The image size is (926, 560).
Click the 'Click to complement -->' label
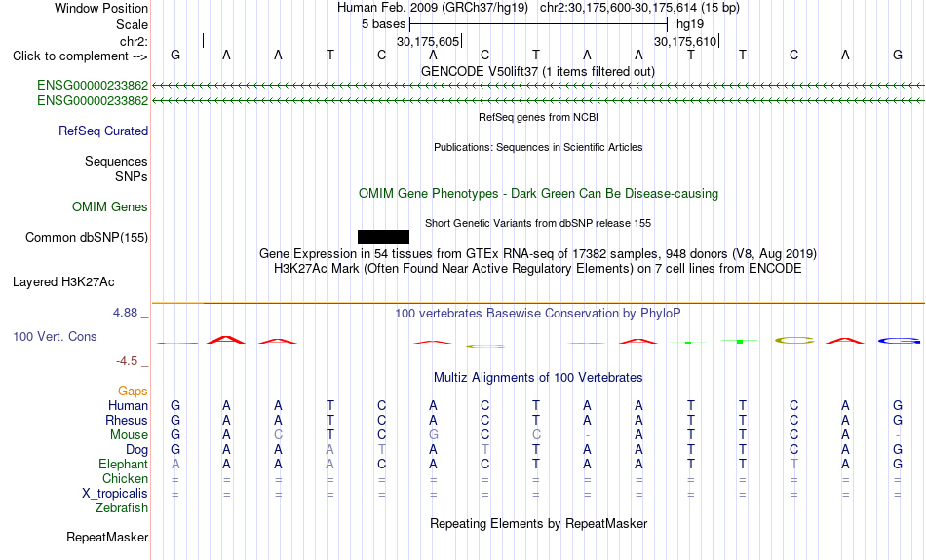(80, 56)
